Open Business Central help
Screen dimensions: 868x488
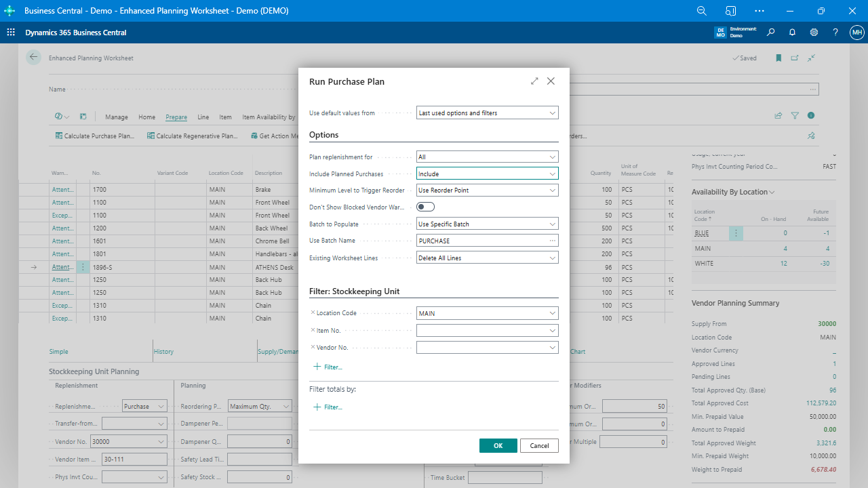click(x=835, y=32)
